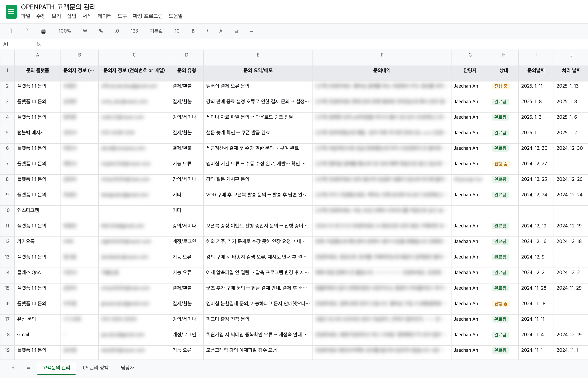Apply won currency format (₩)
Image resolution: width=588 pixels, height=378 pixels.
[x=85, y=31]
